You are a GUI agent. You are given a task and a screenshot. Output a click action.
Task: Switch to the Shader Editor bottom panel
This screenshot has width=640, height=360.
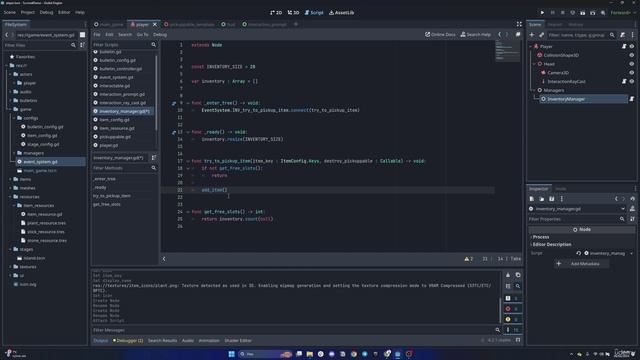(238, 340)
